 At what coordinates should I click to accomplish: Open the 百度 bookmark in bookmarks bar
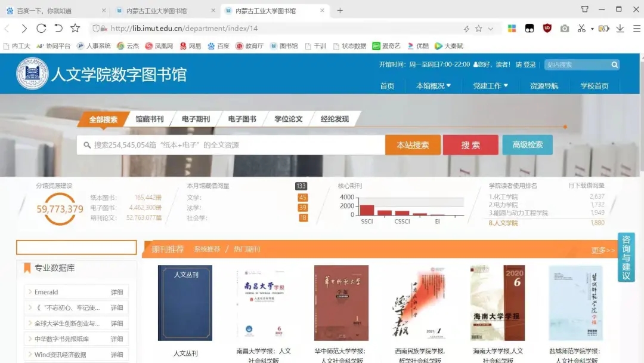[218, 46]
